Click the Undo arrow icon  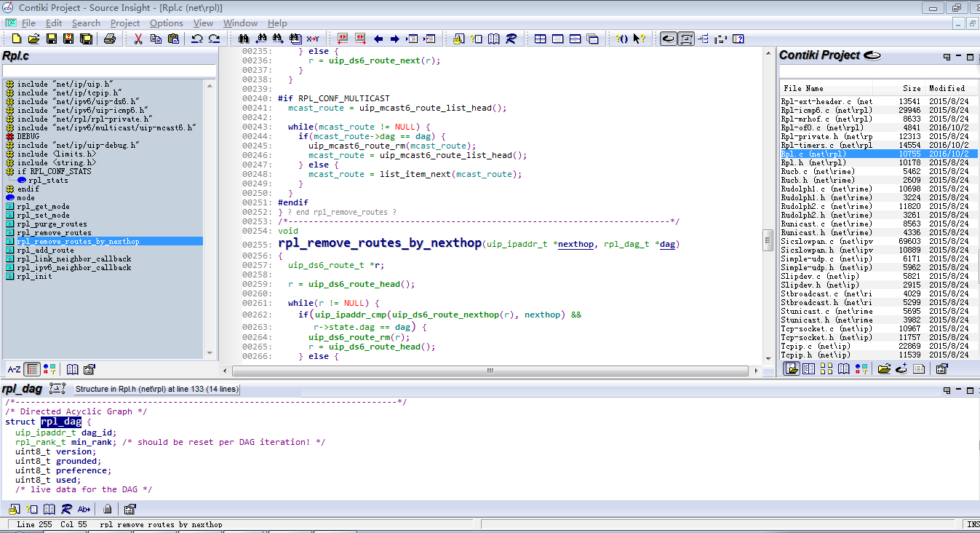[196, 39]
